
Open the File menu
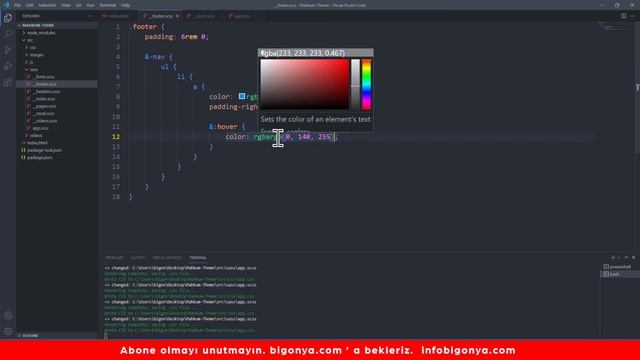18,5
